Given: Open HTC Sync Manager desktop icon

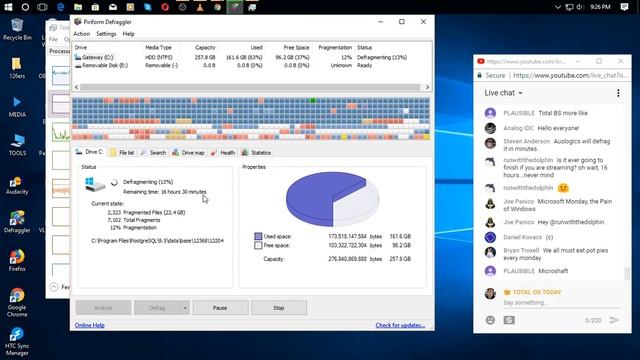Looking at the screenshot, I should click(17, 342).
